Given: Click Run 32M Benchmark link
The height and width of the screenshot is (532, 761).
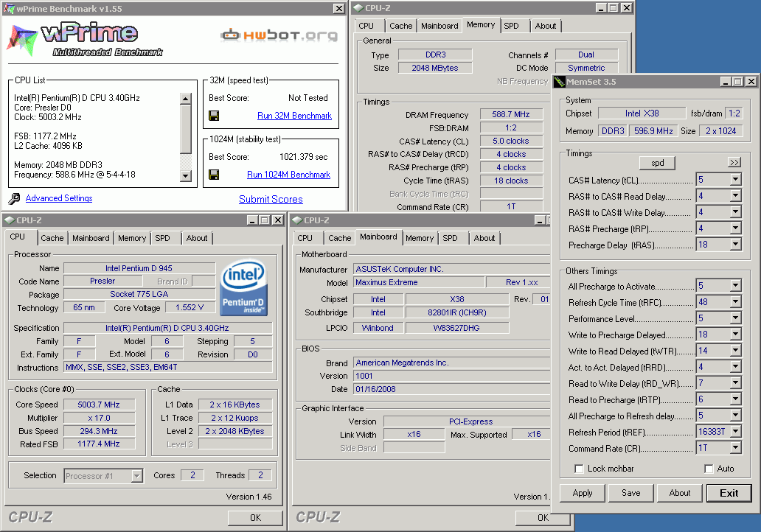Looking at the screenshot, I should pos(295,116).
